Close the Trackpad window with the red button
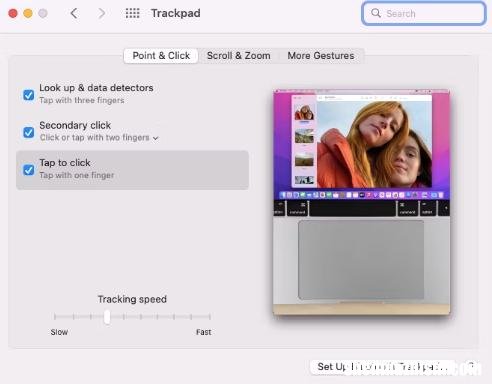This screenshot has width=492, height=384. point(13,13)
